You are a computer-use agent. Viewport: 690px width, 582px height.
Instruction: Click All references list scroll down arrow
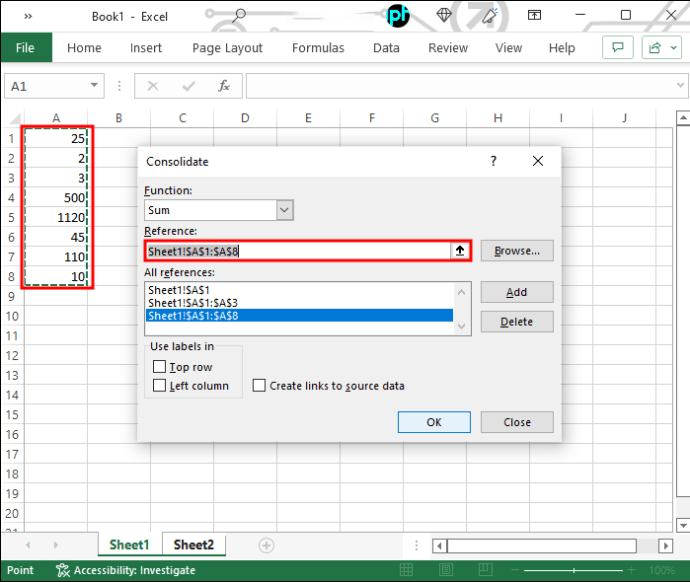[461, 326]
